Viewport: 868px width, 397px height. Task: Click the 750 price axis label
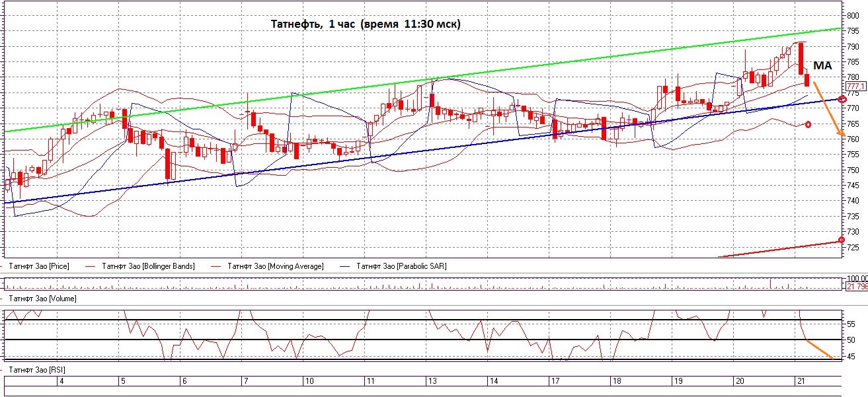click(853, 170)
